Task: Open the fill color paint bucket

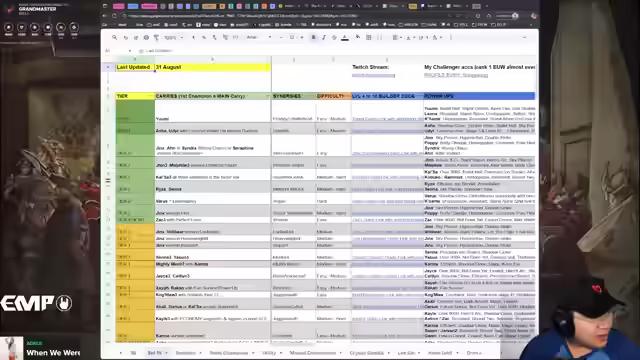Action: click(358, 38)
